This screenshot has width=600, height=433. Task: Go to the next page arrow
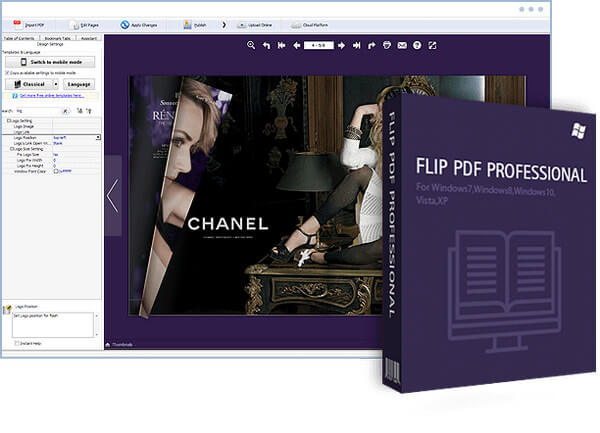click(x=341, y=46)
